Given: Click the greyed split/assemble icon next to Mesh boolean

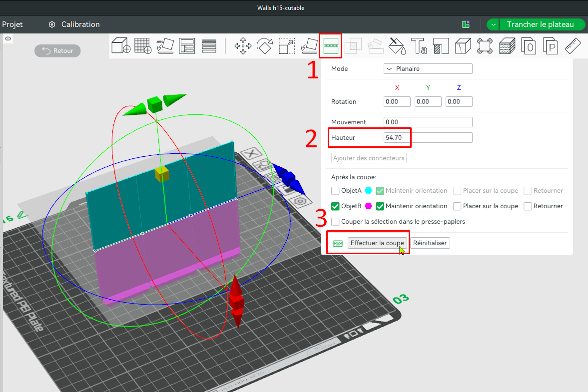Looking at the screenshot, I should coord(375,46).
